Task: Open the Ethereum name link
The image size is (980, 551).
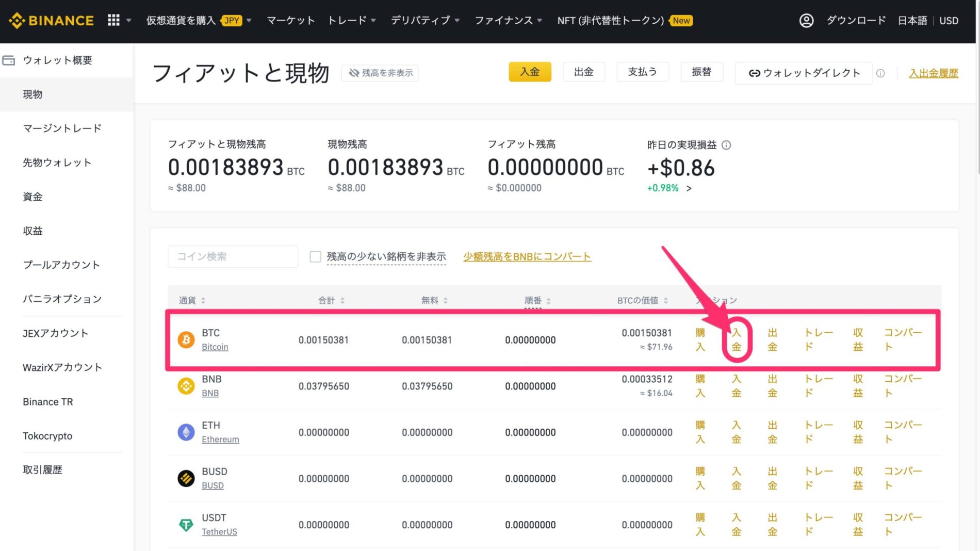Action: (x=220, y=440)
